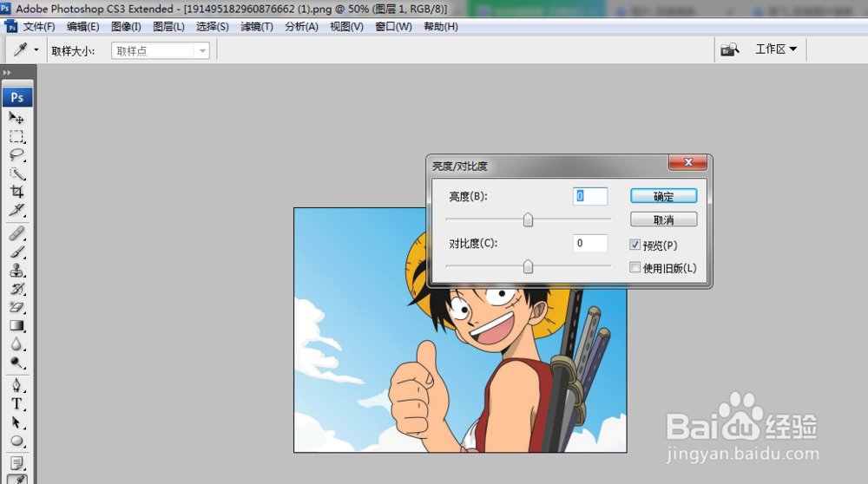Open Adobe Bridge from options bar
The height and width of the screenshot is (484, 868).
730,49
